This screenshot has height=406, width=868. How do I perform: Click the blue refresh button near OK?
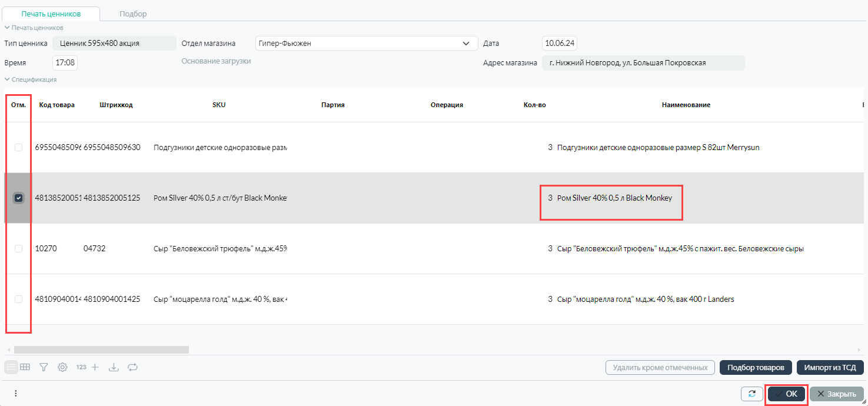pos(751,394)
